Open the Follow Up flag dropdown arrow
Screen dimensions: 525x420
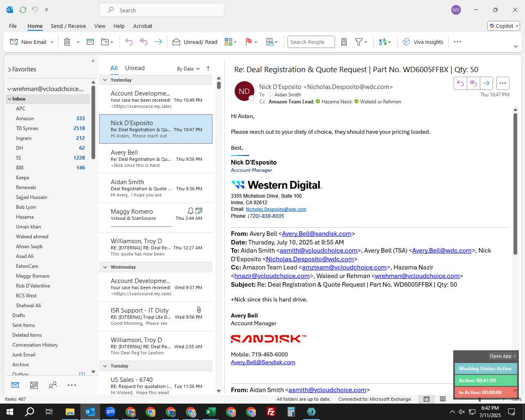[256, 42]
